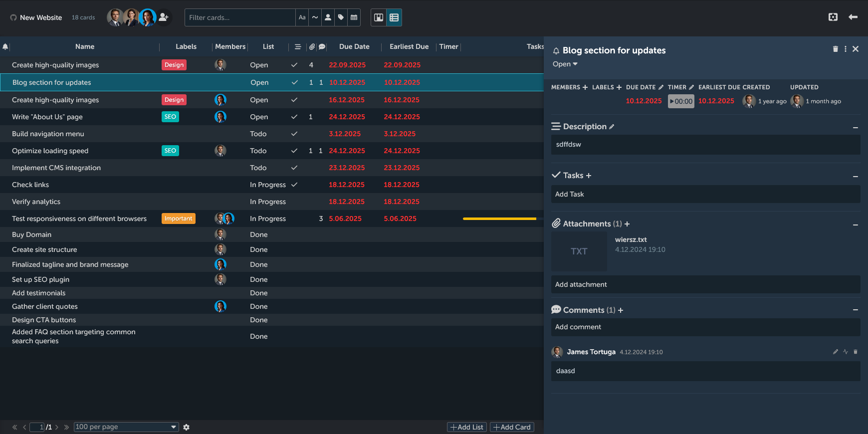Collapse the Description section
The height and width of the screenshot is (434, 868).
click(x=856, y=128)
